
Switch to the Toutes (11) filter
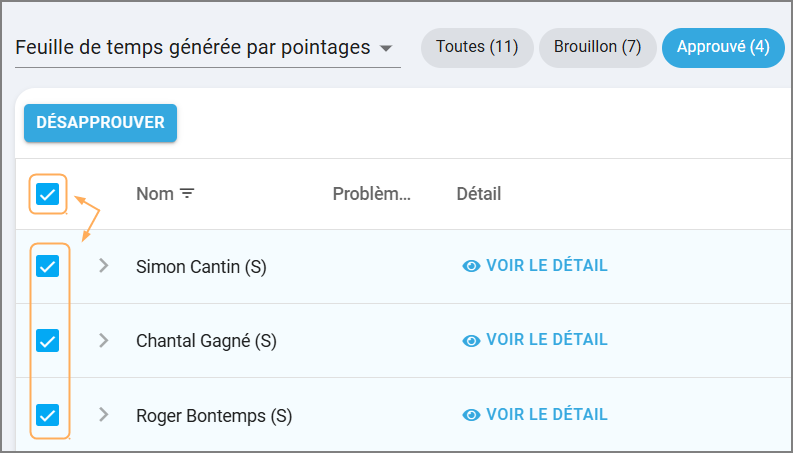pos(477,47)
